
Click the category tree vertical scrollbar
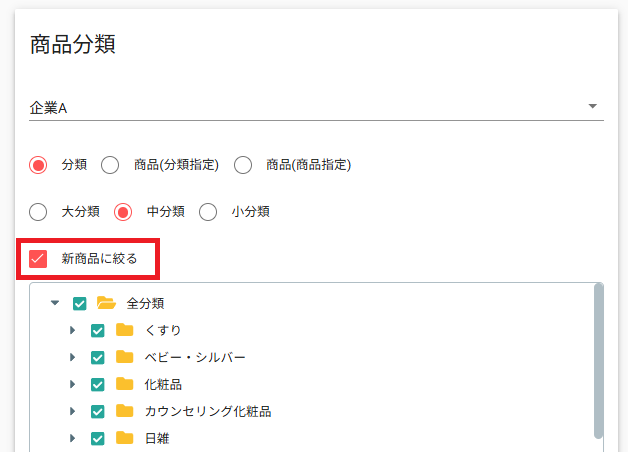pyautogui.click(x=598, y=362)
